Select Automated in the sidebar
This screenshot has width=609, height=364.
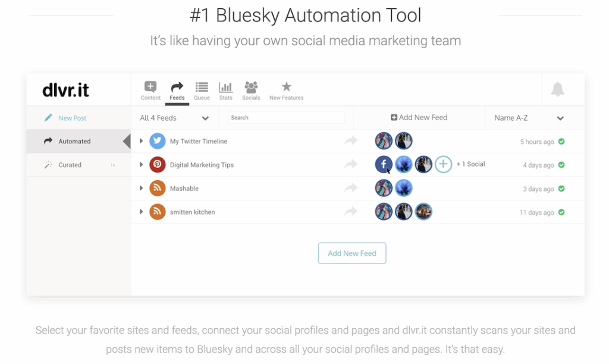pyautogui.click(x=79, y=142)
